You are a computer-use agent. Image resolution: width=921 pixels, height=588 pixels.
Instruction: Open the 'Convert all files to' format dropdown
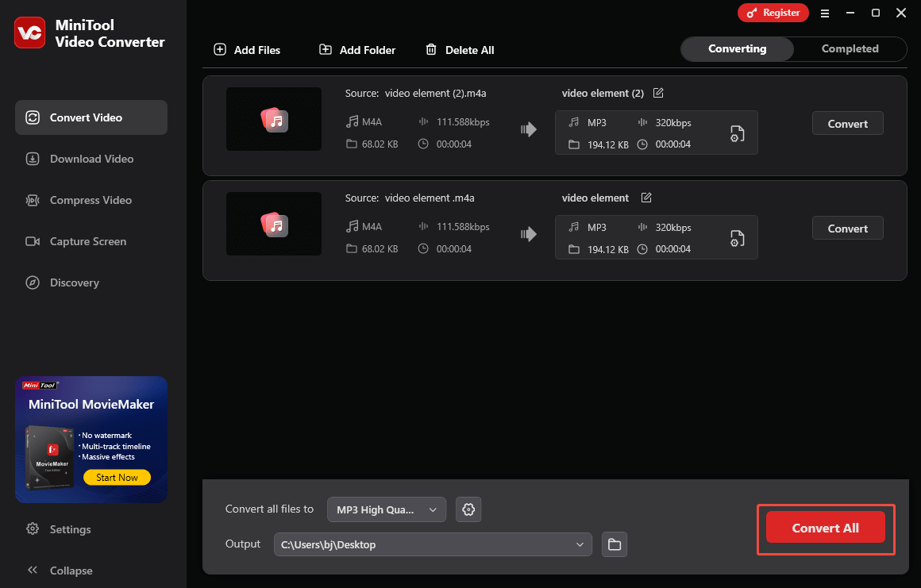(x=387, y=509)
